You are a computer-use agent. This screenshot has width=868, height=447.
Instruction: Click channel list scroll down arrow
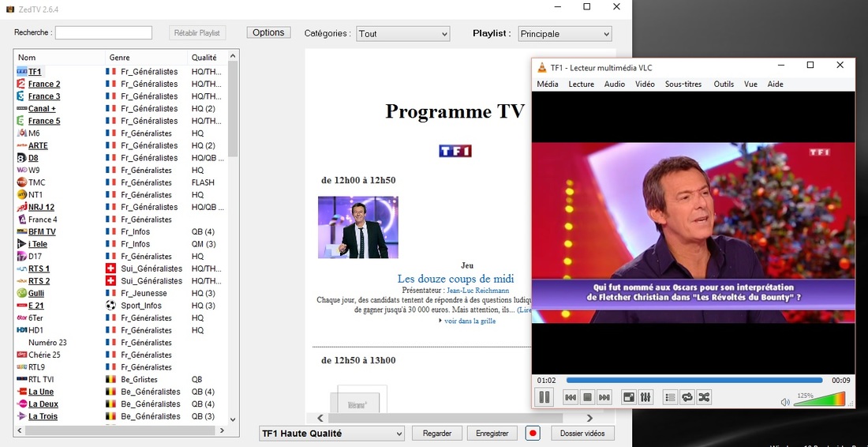pos(233,420)
